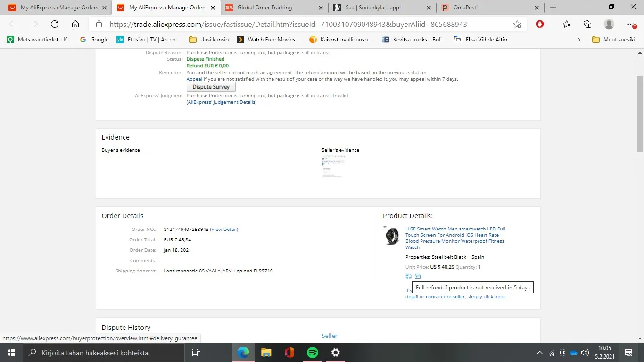
Task: Click the Appeal link
Action: tap(194, 79)
